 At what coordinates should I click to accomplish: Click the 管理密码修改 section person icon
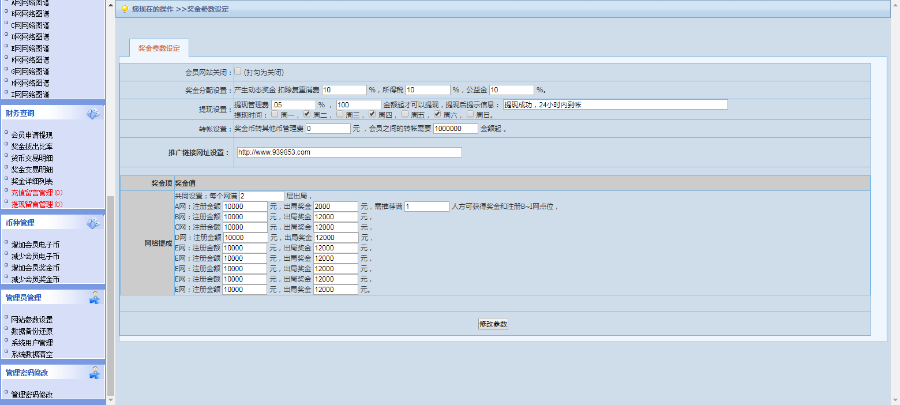click(95, 373)
